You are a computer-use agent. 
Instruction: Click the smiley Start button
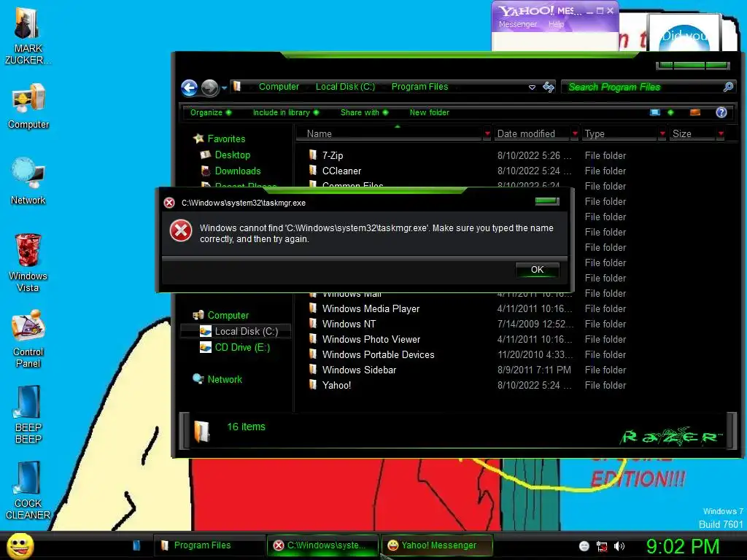[20, 545]
